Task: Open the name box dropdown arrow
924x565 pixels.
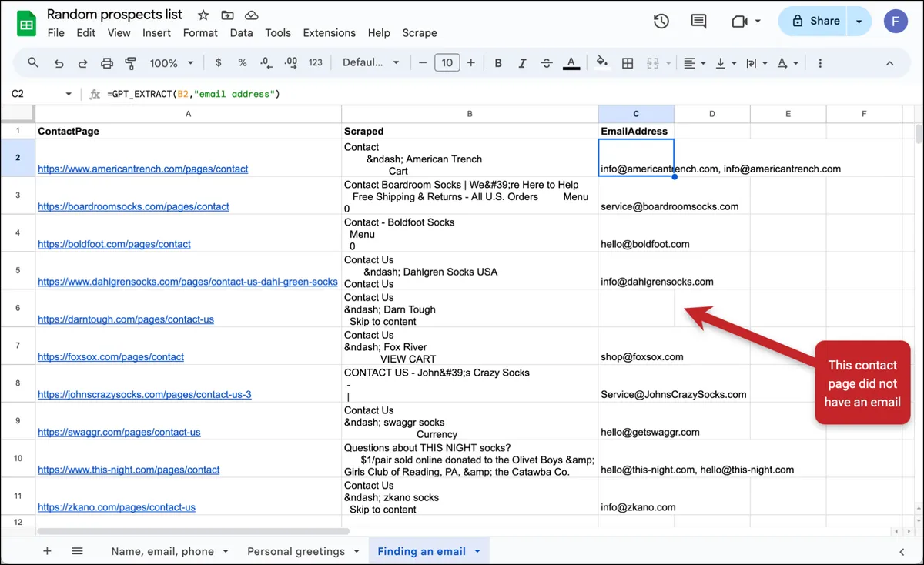Action: coord(69,94)
